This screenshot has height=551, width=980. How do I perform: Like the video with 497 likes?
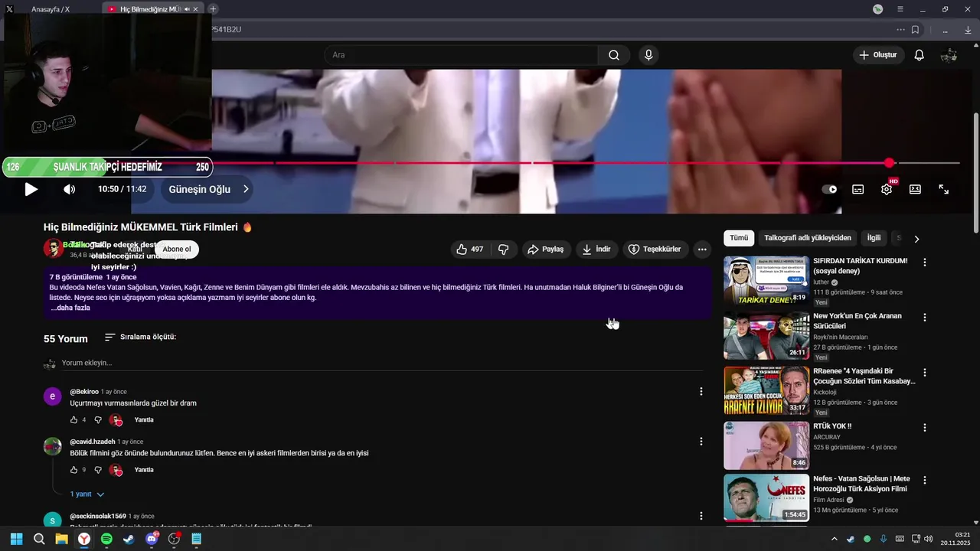(470, 249)
